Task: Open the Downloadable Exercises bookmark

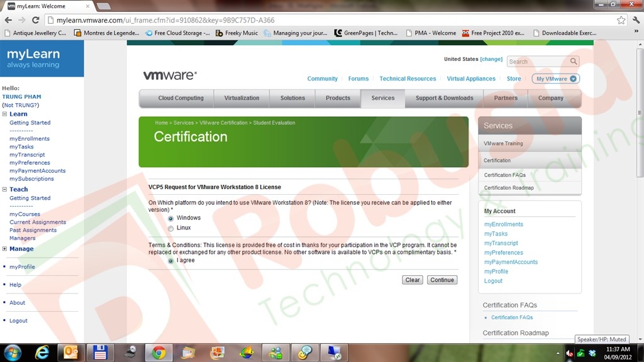Action: click(565, 33)
